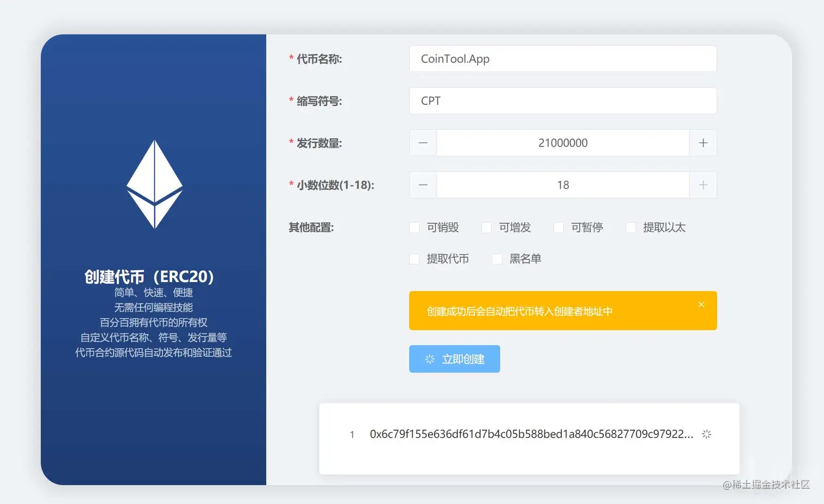Click the 立即创建 button
The width and height of the screenshot is (824, 504).
click(x=455, y=359)
